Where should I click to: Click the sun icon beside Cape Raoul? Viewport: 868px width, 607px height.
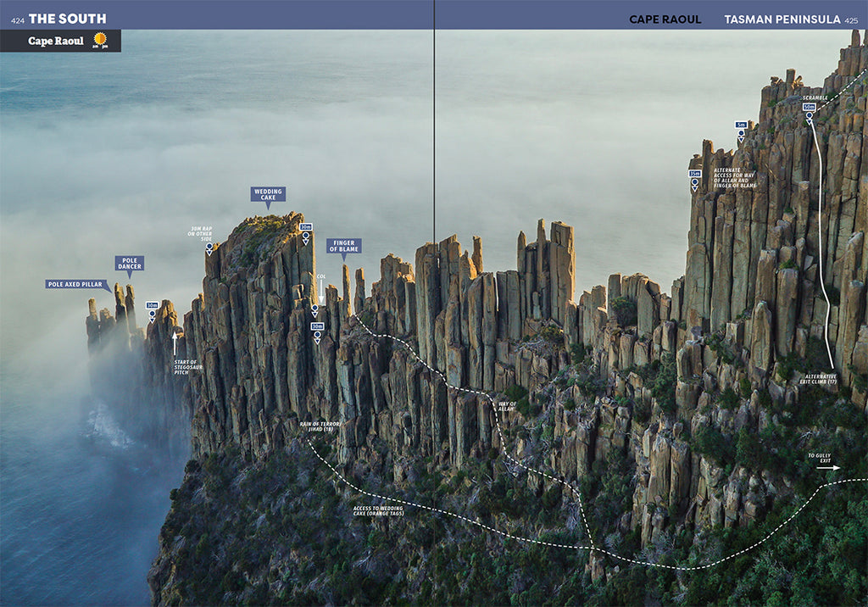pos(101,40)
